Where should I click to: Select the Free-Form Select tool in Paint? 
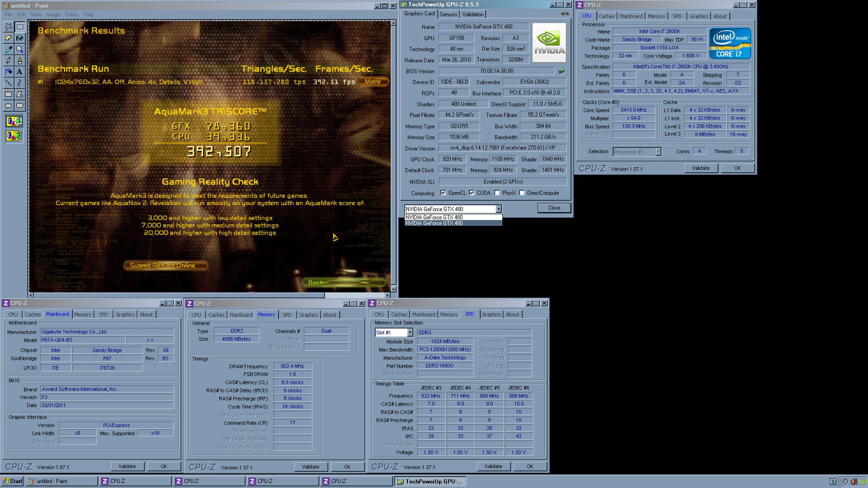click(9, 26)
